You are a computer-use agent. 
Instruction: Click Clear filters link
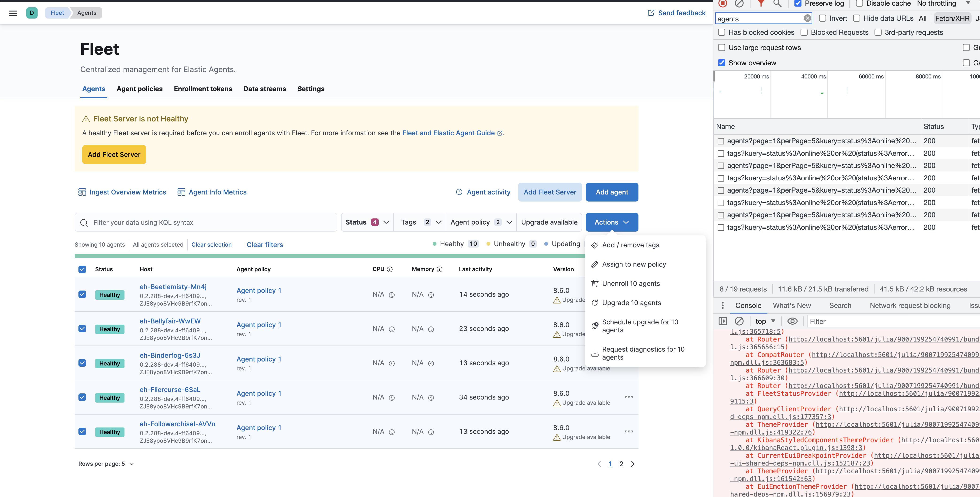pos(265,245)
